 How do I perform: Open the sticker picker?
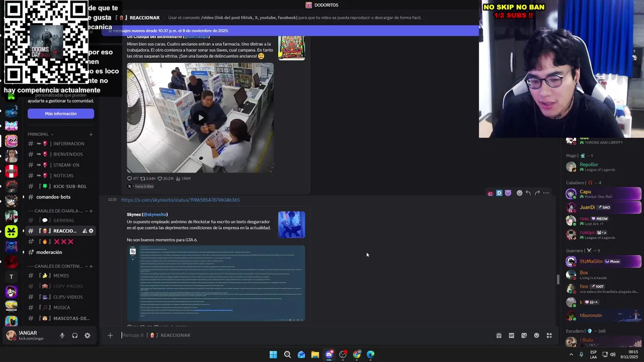pos(524,335)
